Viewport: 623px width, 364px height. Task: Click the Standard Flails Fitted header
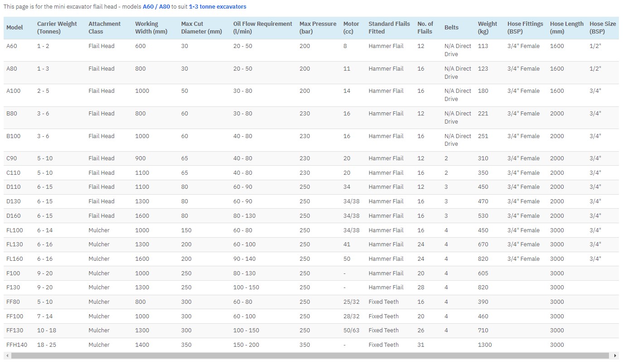tap(389, 28)
